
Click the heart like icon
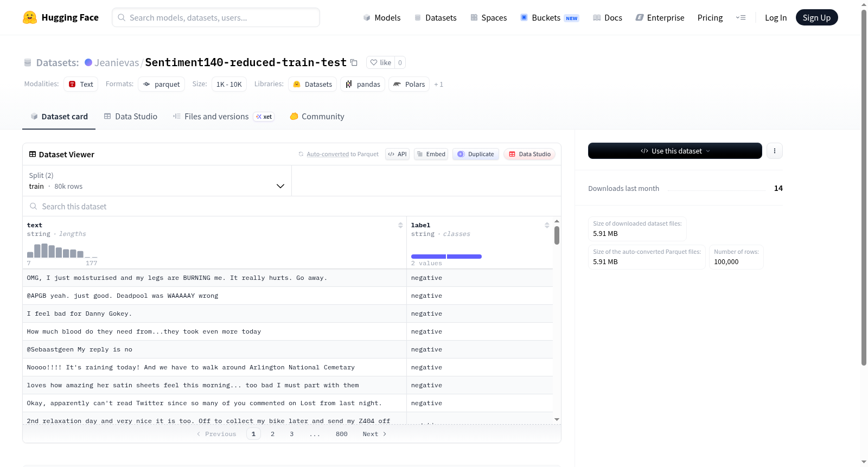click(374, 62)
